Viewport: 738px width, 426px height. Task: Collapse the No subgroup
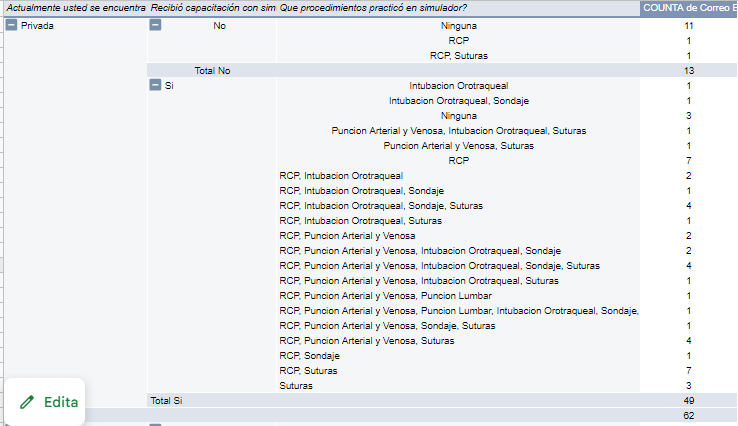(x=155, y=25)
